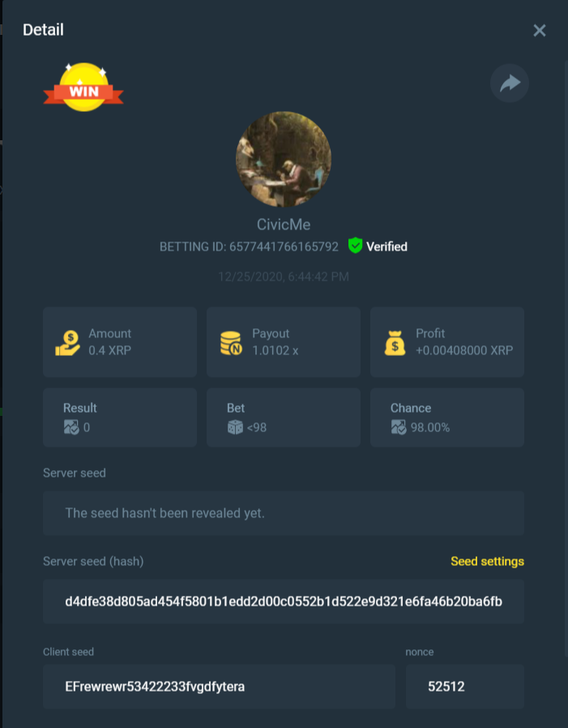
Task: Click the Profit +0.00408000 XRP card
Action: (x=447, y=342)
